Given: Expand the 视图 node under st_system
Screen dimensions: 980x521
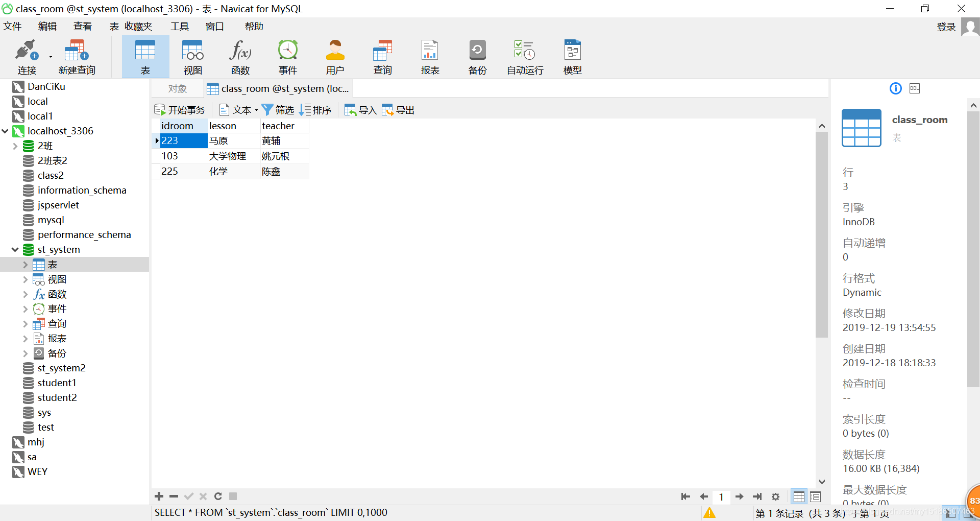Looking at the screenshot, I should [25, 279].
